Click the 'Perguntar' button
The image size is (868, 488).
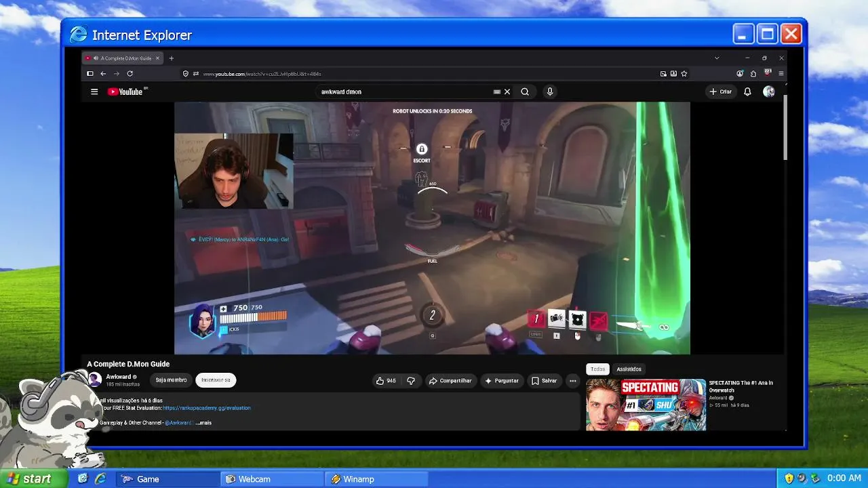502,381
